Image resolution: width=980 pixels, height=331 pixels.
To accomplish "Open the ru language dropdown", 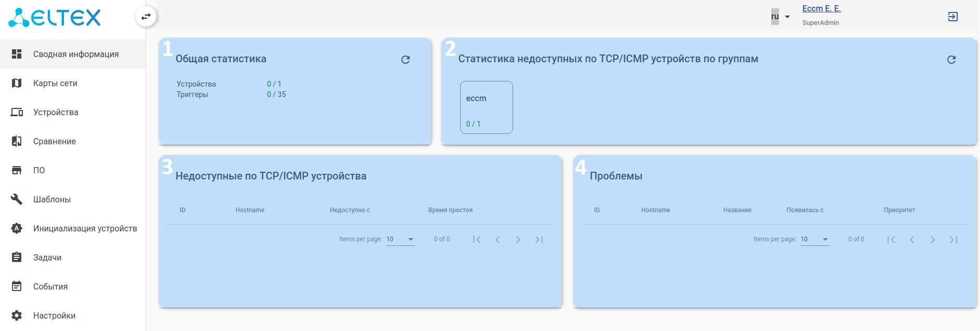I will [x=780, y=17].
